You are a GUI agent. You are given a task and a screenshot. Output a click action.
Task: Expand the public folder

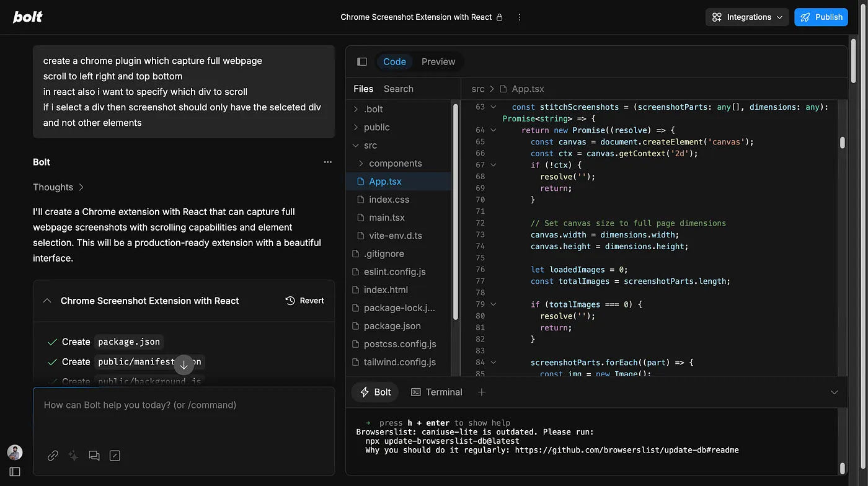coord(376,127)
